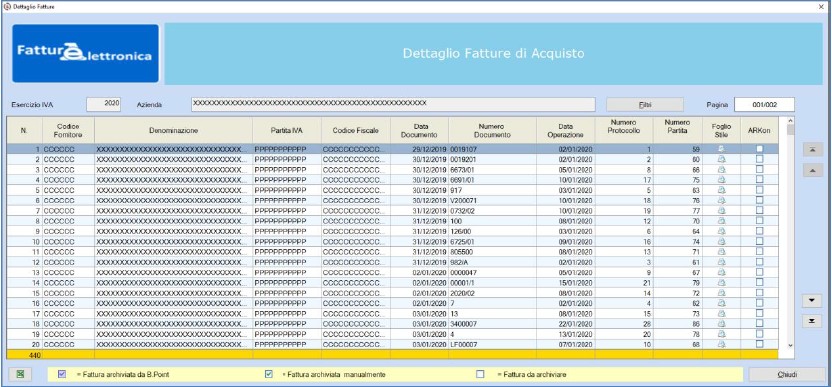Go to next page with single down arrow

click(812, 300)
